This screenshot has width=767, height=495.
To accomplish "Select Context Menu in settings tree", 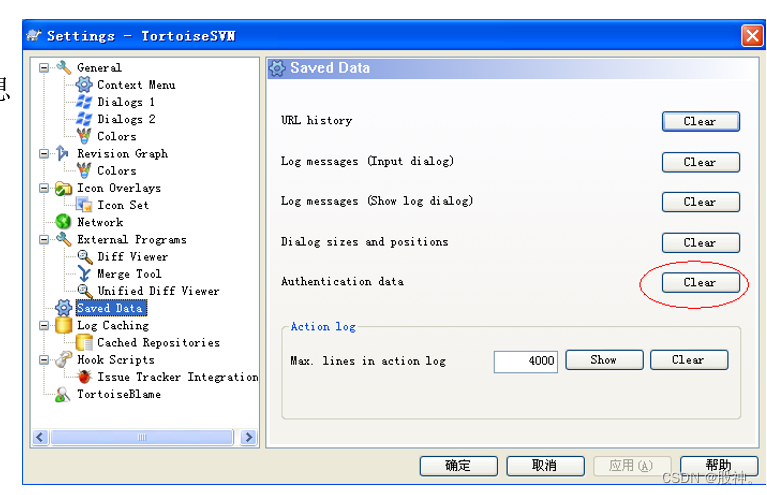I will click(x=136, y=85).
